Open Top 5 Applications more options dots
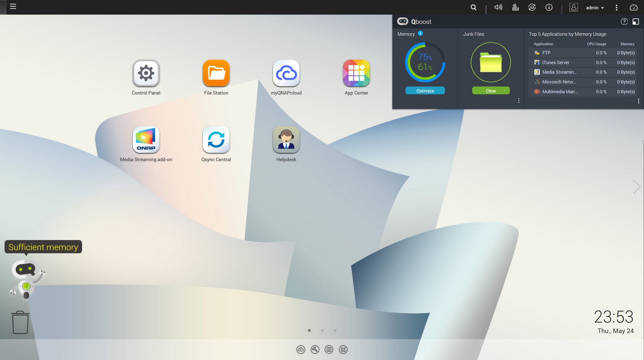Viewport: 644px width, 360px height. tap(638, 101)
